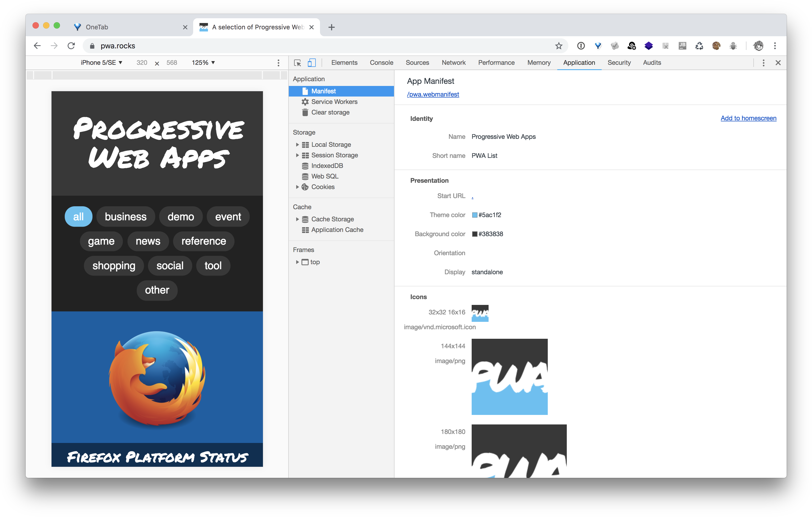Open Service Workers via gear icon
Image resolution: width=812 pixels, height=517 pixels.
pyautogui.click(x=305, y=102)
